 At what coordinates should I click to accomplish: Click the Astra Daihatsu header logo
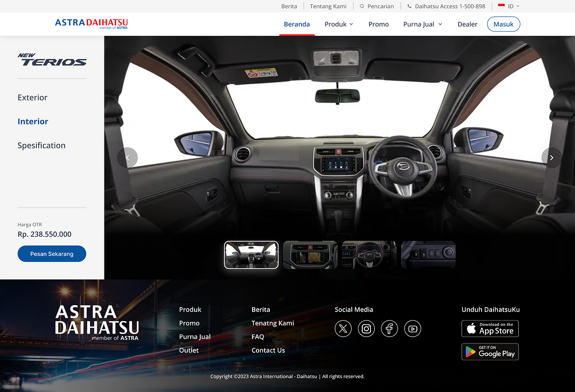92,23
